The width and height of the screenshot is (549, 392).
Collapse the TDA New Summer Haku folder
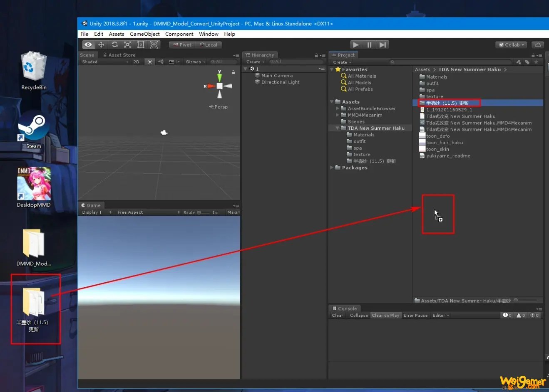tap(338, 128)
